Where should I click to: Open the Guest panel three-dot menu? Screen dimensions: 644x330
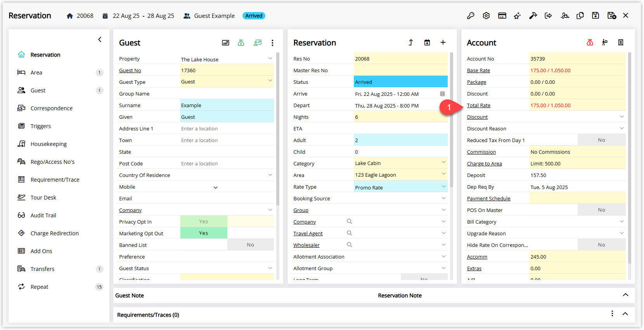point(272,43)
